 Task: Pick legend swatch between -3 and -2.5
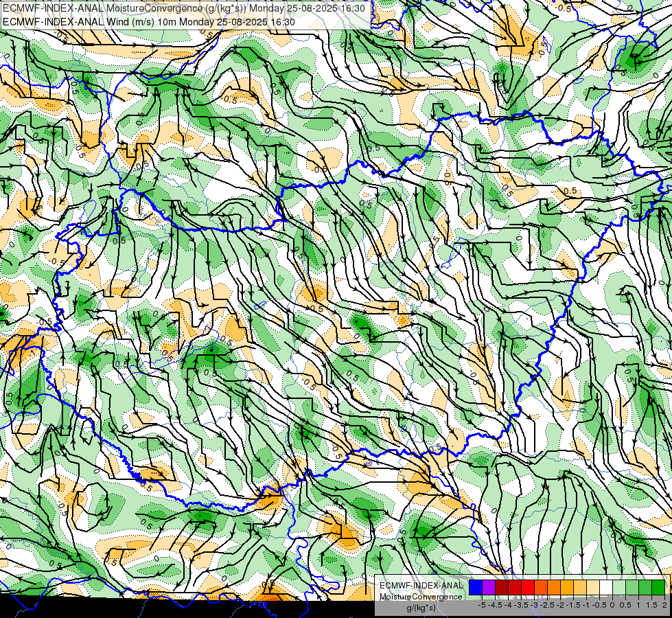pos(541,587)
